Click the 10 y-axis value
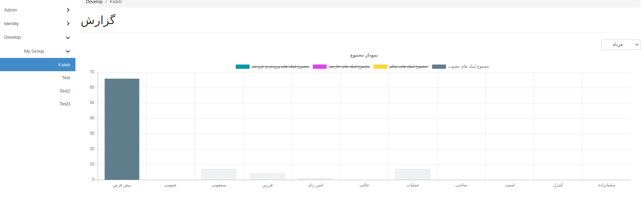 point(92,164)
